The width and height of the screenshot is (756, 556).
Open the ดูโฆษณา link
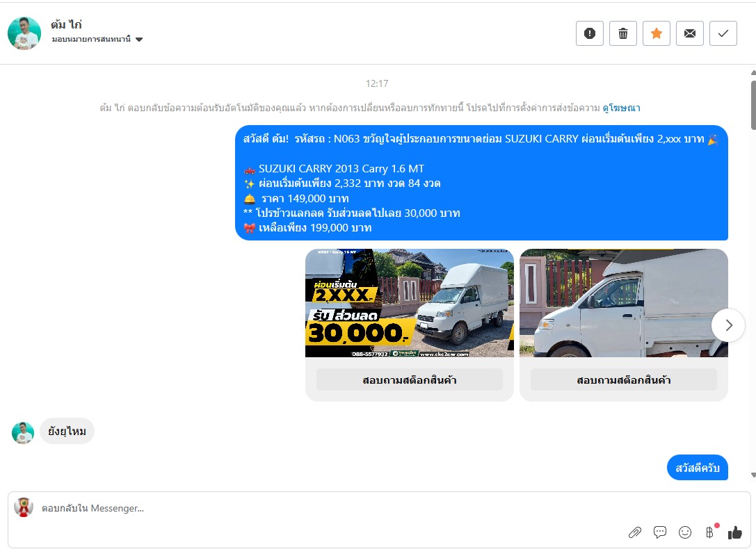tap(621, 108)
